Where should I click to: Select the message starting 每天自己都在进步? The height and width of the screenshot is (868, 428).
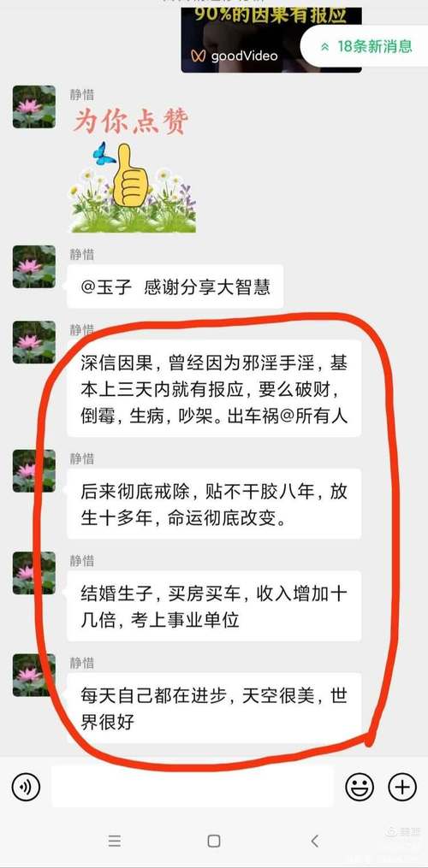214,708
